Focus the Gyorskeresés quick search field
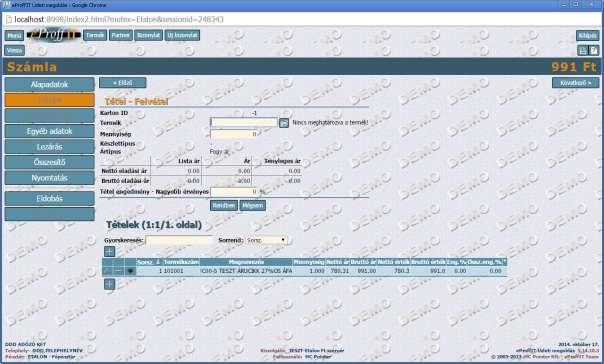The width and height of the screenshot is (604, 364). pos(179,240)
